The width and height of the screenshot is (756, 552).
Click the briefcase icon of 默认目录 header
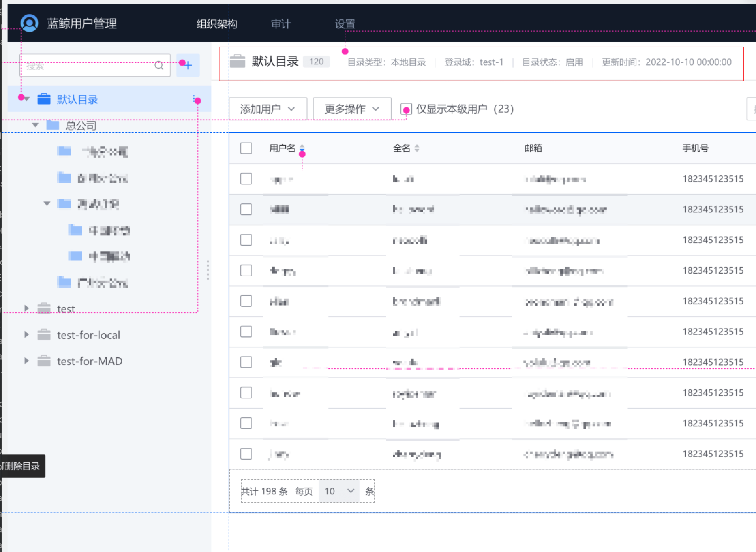coord(238,61)
